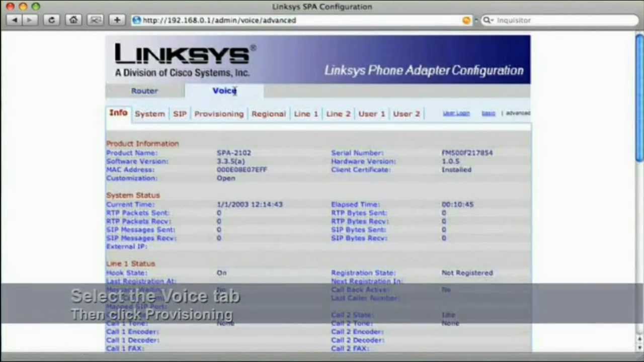The width and height of the screenshot is (644, 362).
Task: Click the URL address field
Action: 302,20
